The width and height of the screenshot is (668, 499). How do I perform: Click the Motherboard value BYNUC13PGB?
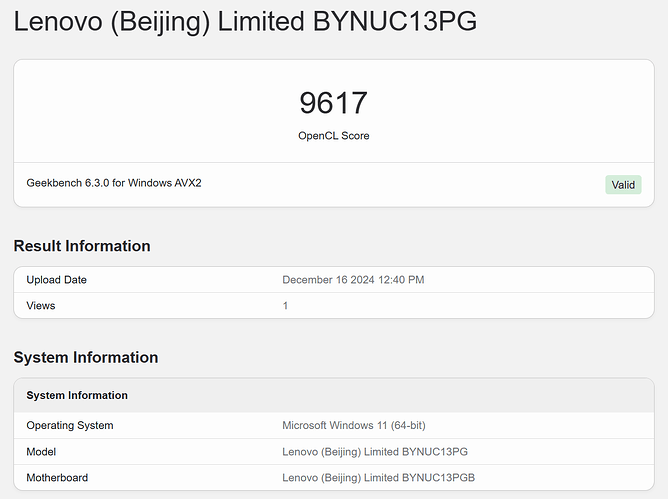[x=438, y=478]
